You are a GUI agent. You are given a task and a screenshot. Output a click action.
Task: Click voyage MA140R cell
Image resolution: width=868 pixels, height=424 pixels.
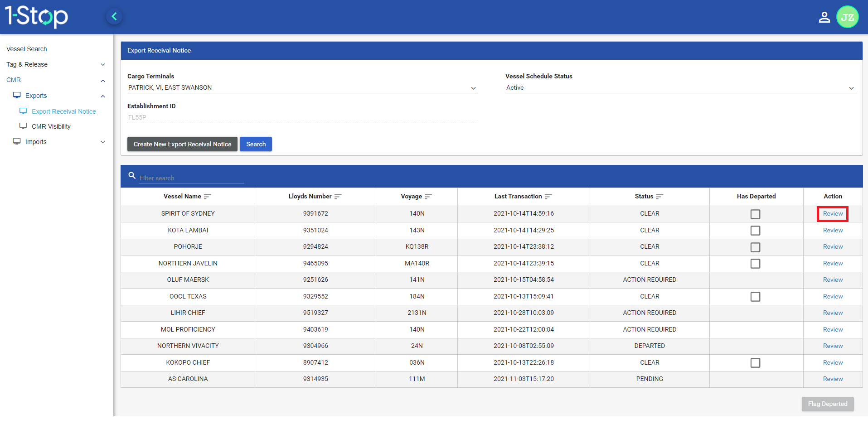(x=417, y=263)
